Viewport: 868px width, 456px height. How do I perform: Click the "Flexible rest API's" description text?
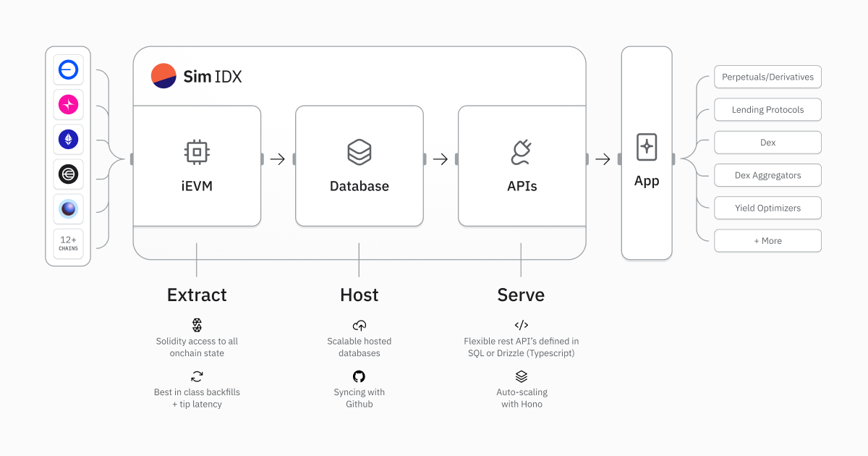[x=522, y=347]
